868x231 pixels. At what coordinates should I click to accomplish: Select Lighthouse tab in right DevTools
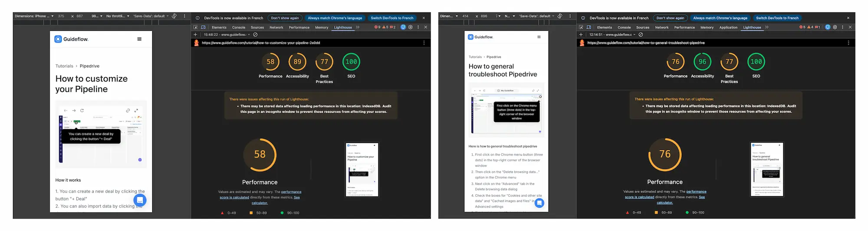pyautogui.click(x=752, y=27)
